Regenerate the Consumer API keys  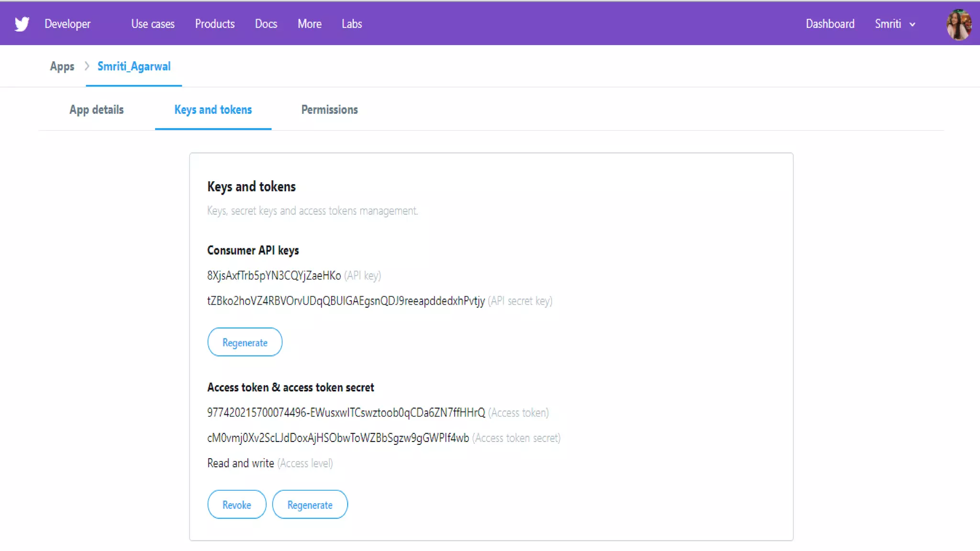245,342
